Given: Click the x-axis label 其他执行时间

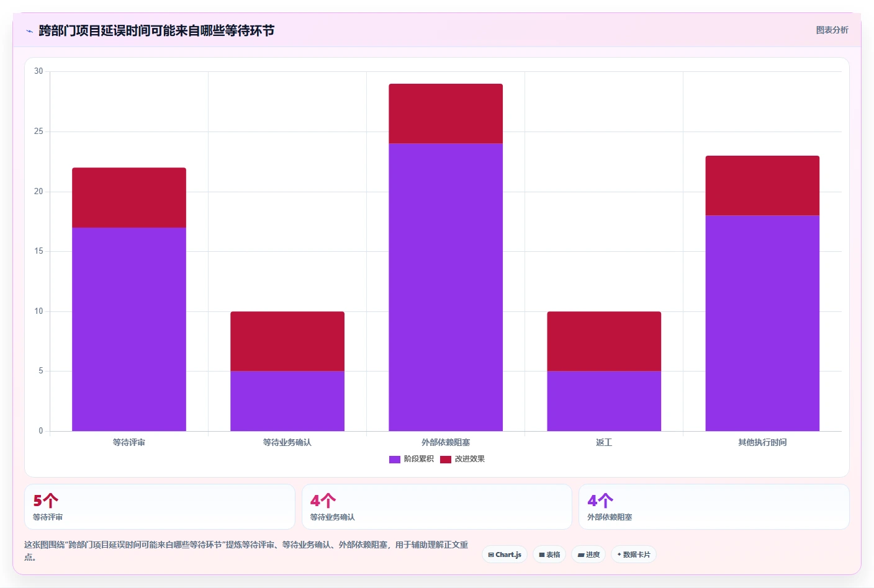Looking at the screenshot, I should pos(762,442).
